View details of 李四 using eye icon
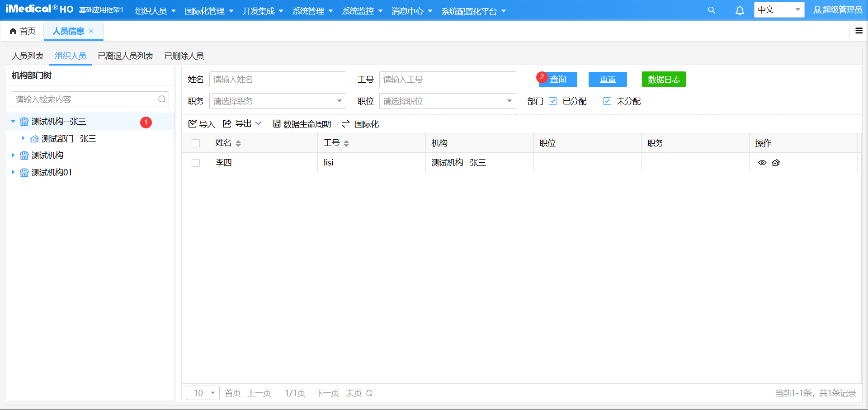The image size is (868, 410). pos(762,163)
